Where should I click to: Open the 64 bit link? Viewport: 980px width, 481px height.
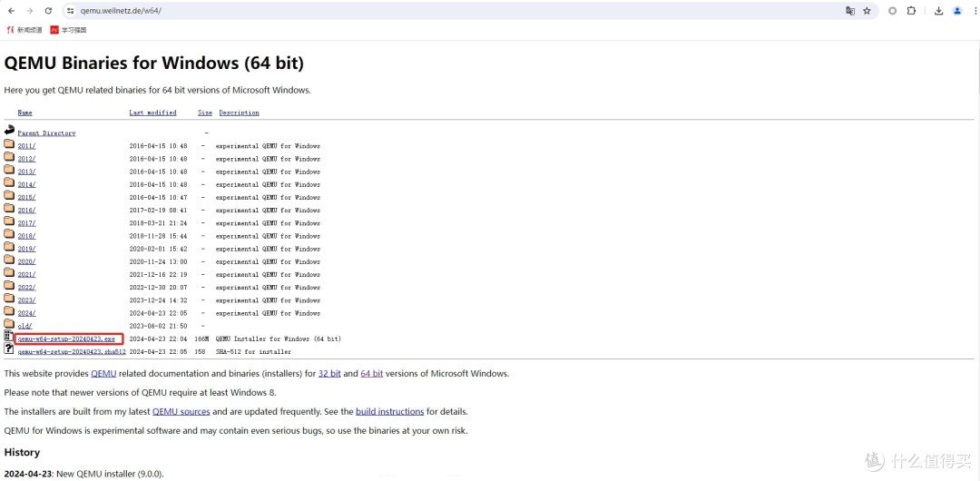click(372, 373)
